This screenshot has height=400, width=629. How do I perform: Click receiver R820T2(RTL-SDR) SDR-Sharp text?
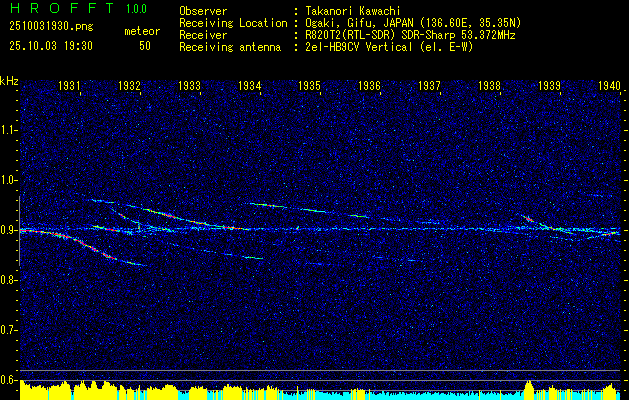click(410, 35)
